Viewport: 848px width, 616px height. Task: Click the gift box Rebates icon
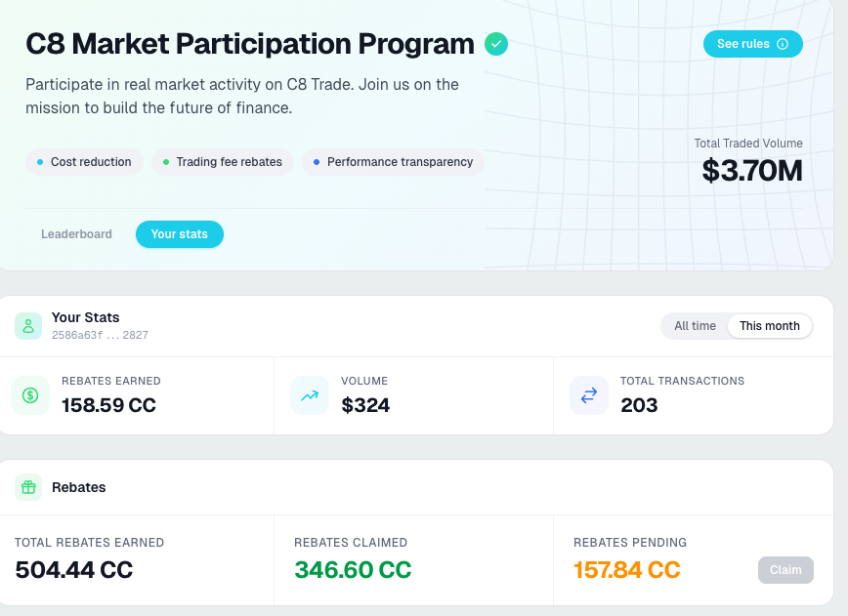coord(28,487)
